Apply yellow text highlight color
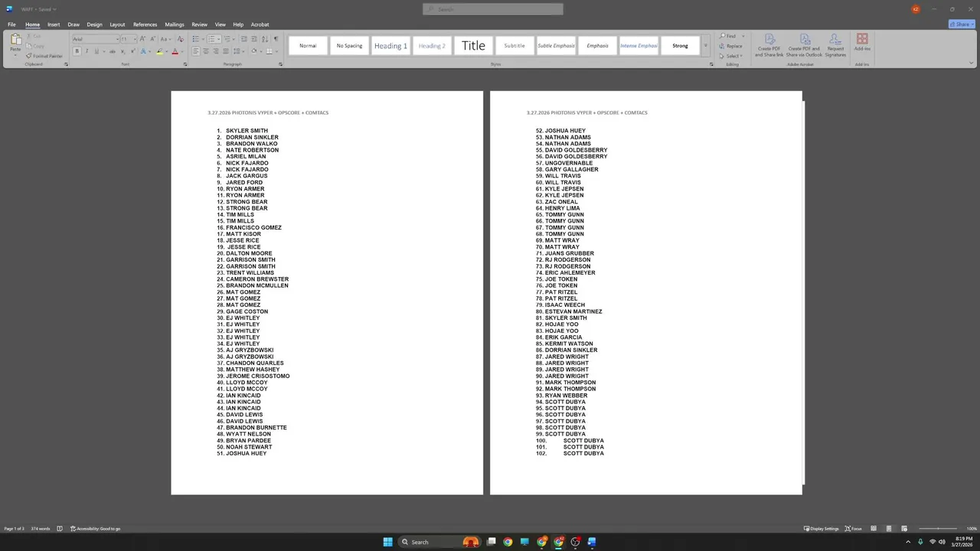 [159, 51]
